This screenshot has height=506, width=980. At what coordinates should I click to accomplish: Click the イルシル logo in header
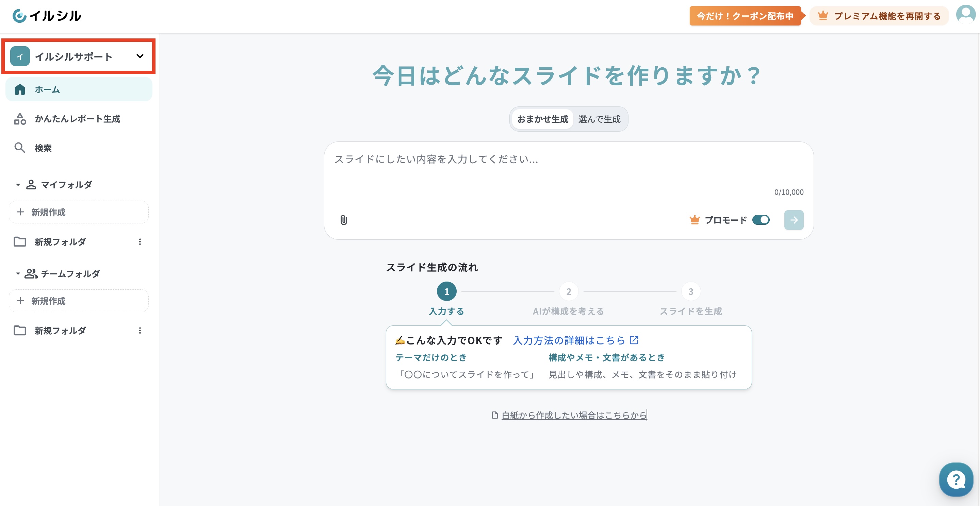point(47,16)
